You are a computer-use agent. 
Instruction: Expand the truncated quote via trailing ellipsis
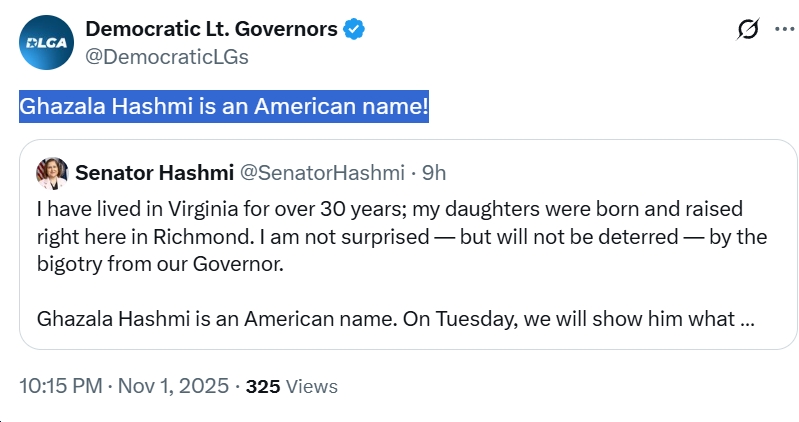point(745,321)
